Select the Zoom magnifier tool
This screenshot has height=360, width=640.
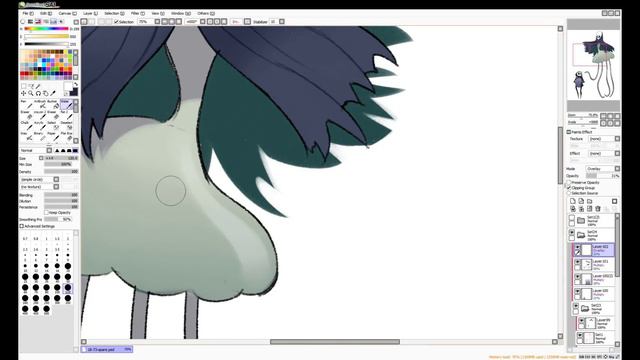(x=31, y=93)
